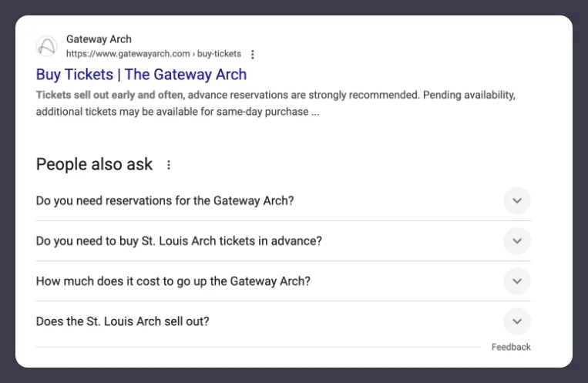Screen dimensions: 588x383
Task: Select question "How much does it cost to go up the Gateway Arch?"
Action: click(x=173, y=281)
